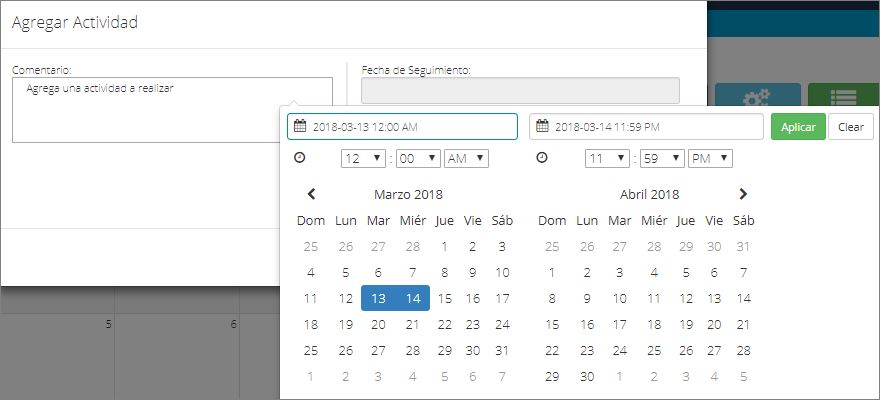Click the Comentario text area
Image resolution: width=880 pixels, height=400 pixels.
pos(172,110)
